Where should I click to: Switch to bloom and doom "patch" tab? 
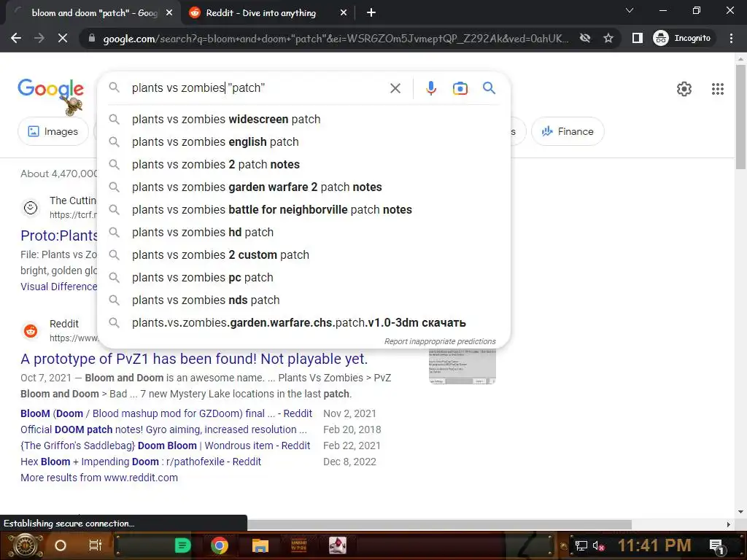pos(93,13)
